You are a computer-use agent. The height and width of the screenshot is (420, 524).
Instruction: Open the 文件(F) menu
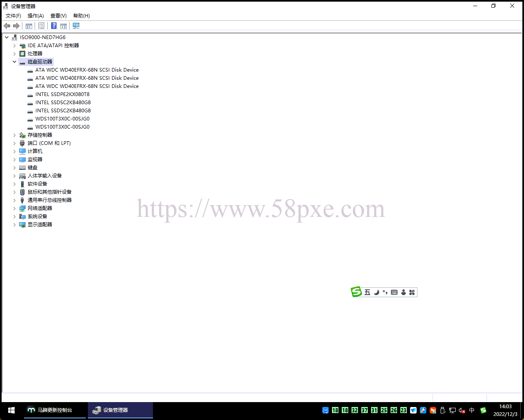point(13,15)
